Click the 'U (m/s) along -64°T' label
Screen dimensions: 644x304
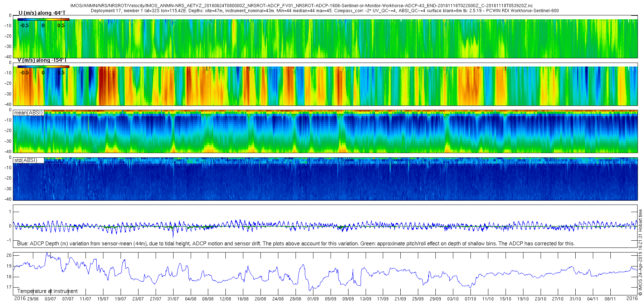coord(42,13)
